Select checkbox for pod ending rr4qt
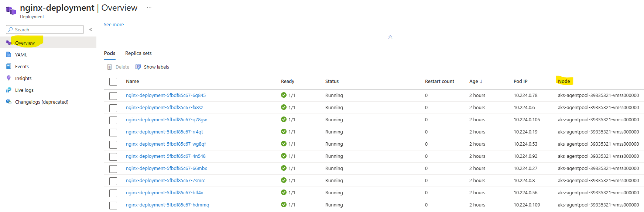 tap(113, 132)
